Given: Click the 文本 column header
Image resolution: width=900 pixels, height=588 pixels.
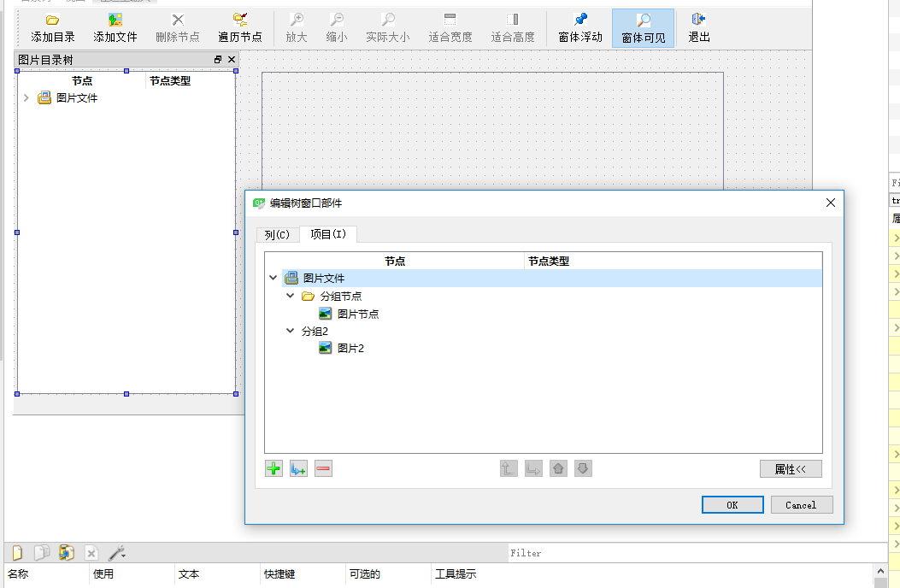Looking at the screenshot, I should coord(188,573).
